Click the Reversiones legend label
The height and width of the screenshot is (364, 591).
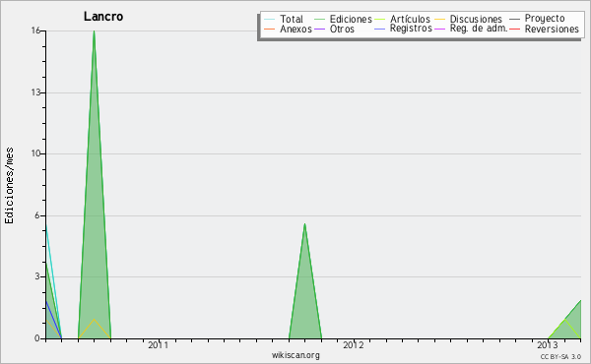[x=552, y=29]
